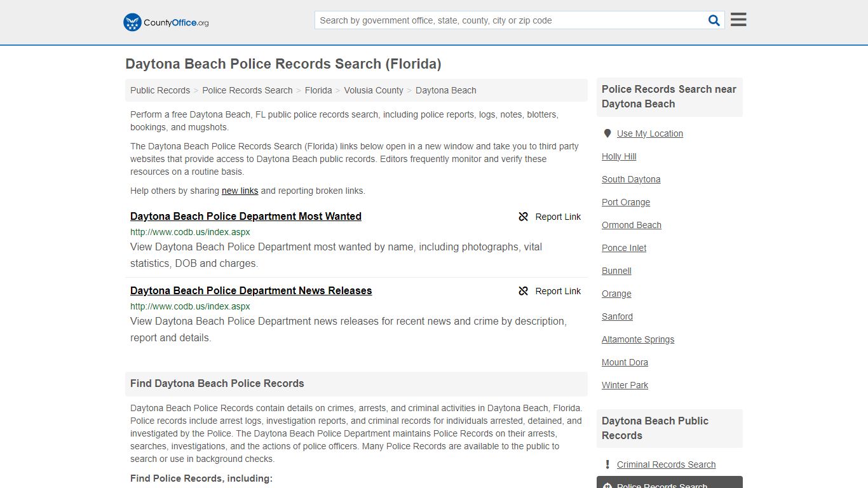The height and width of the screenshot is (488, 868).
Task: Follow the 'new links' hyperlink
Action: tap(240, 191)
